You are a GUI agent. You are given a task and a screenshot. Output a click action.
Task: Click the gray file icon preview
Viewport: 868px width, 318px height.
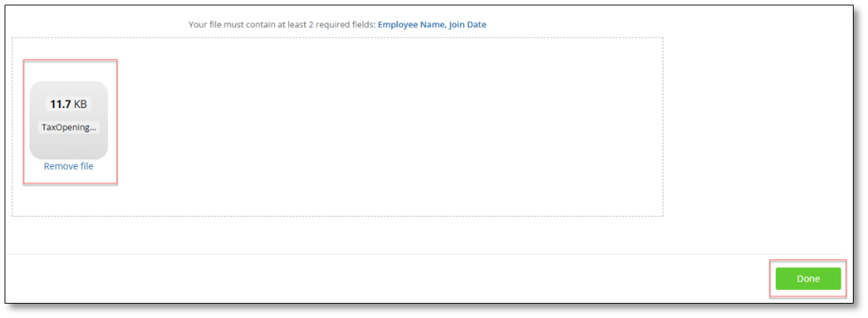point(69,121)
